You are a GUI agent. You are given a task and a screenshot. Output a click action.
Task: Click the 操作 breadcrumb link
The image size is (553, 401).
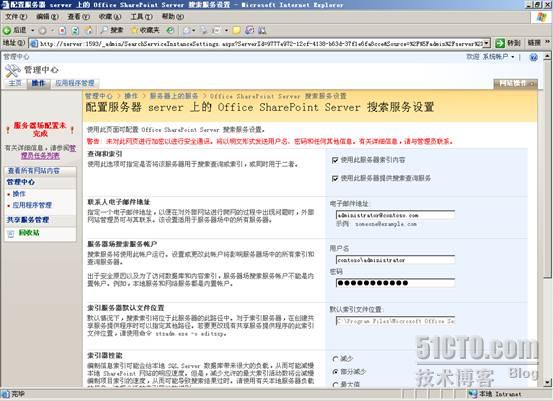(131, 96)
